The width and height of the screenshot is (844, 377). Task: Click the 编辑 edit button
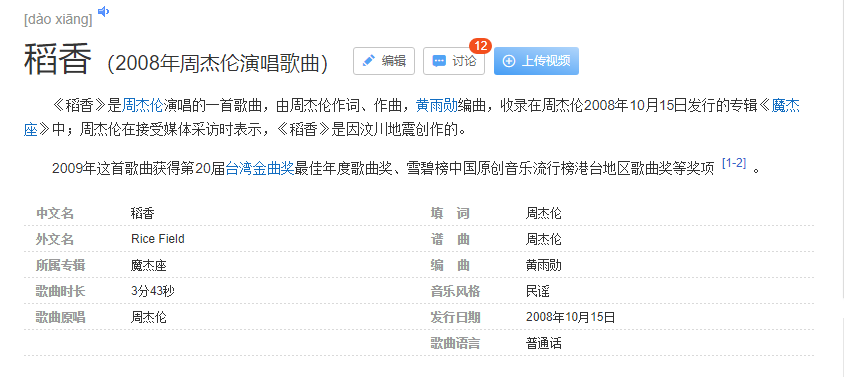pos(384,61)
